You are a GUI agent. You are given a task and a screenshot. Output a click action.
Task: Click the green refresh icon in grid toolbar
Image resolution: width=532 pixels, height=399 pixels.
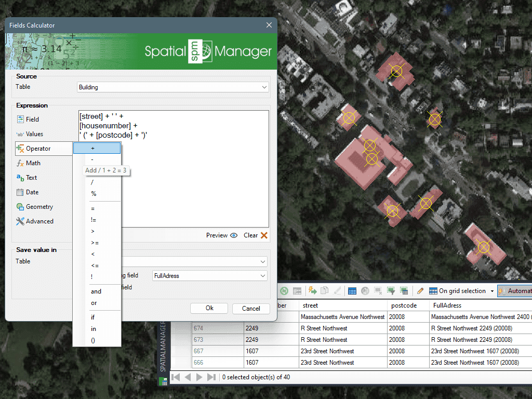tap(284, 291)
